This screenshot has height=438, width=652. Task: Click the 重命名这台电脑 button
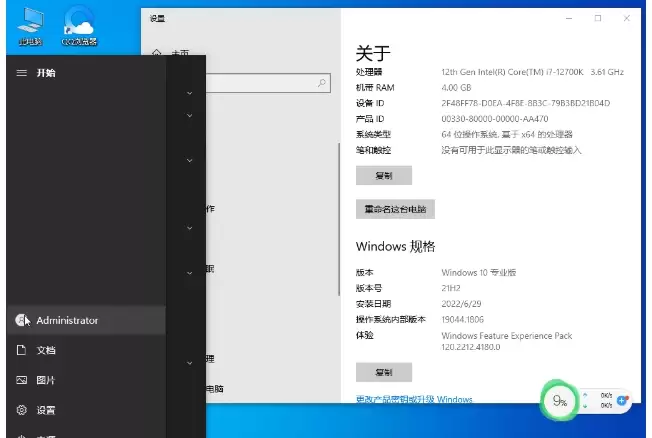pos(395,209)
